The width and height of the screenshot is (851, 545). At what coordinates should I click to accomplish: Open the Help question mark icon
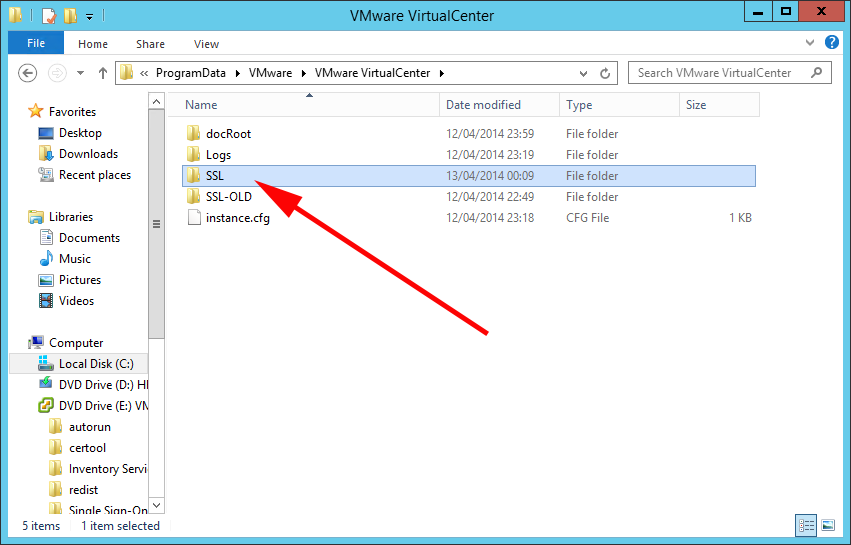point(831,42)
